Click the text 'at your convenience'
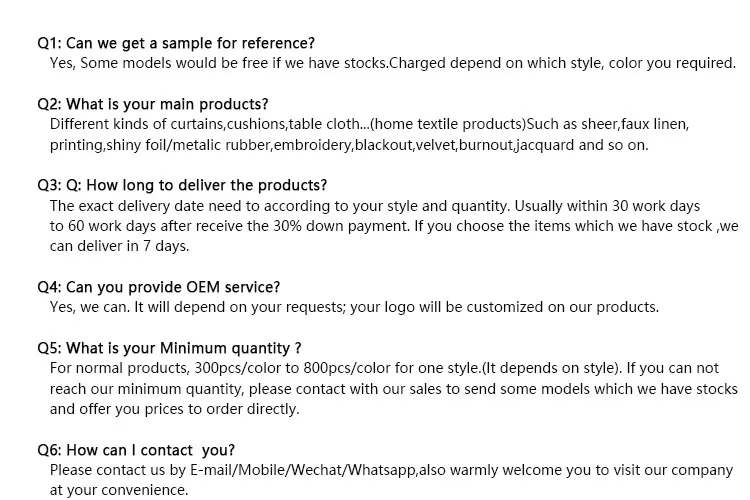The width and height of the screenshot is (750, 500). click(x=118, y=490)
